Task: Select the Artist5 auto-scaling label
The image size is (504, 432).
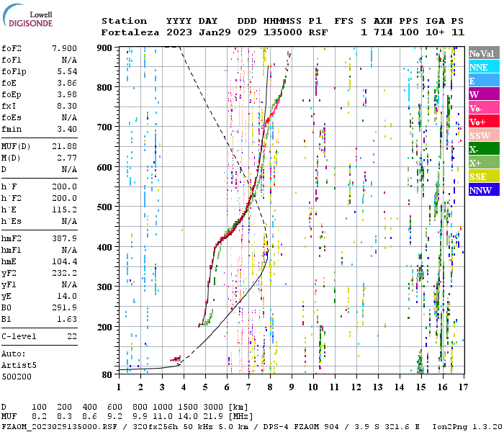Action: pyautogui.click(x=18, y=365)
